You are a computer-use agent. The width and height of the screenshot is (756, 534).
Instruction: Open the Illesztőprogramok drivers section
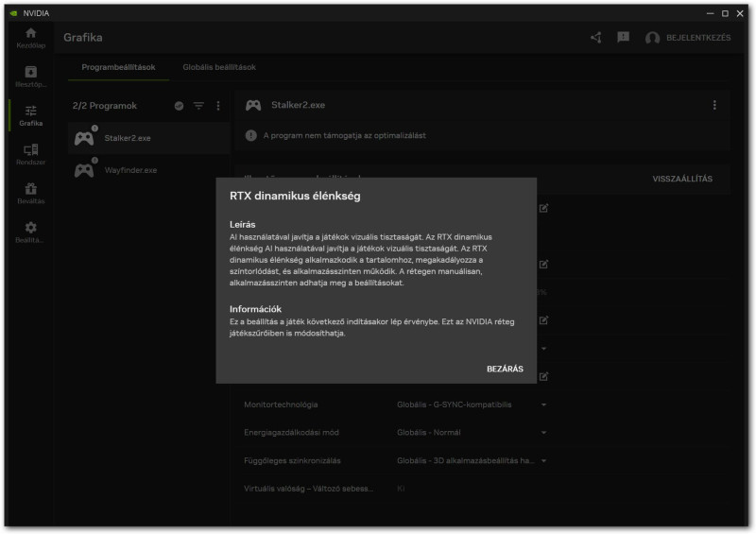tap(31, 77)
